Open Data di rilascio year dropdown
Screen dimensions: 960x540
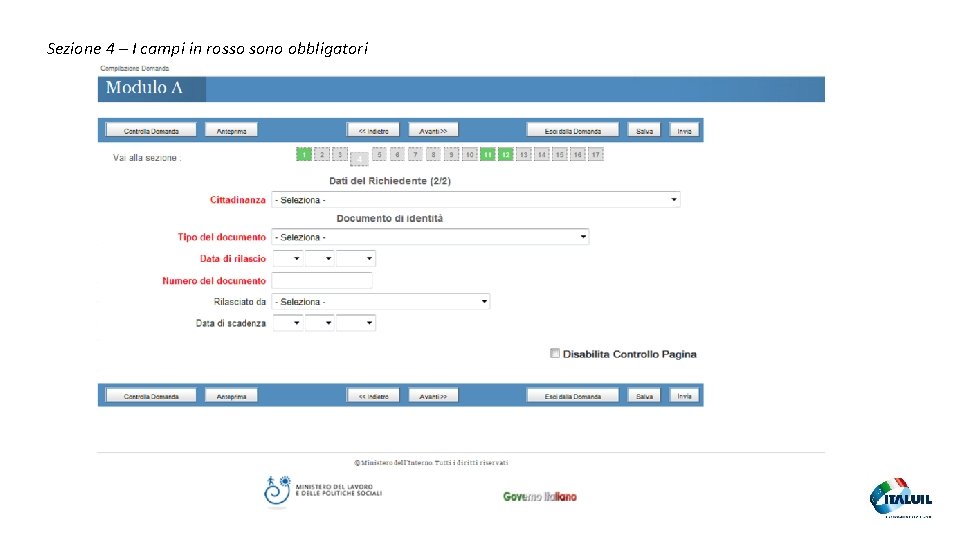point(356,258)
